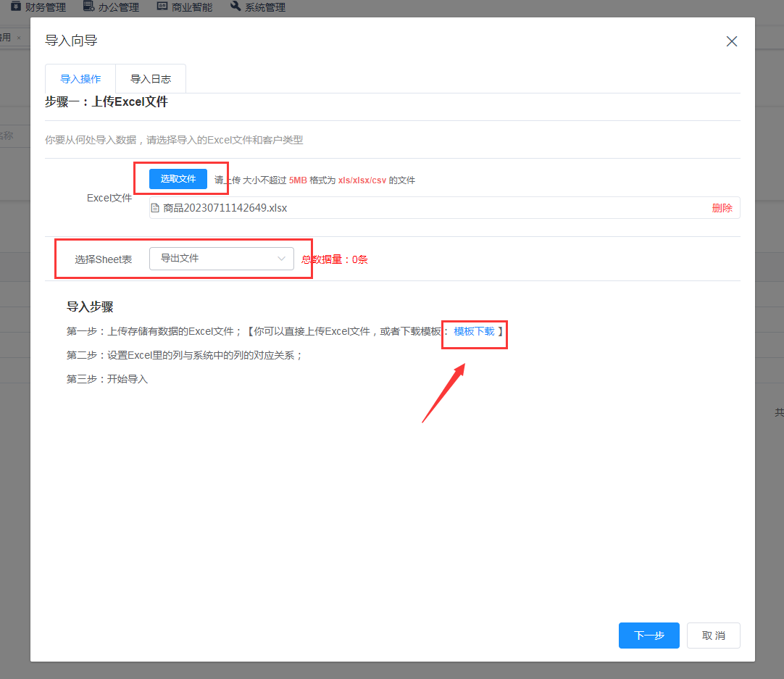Proceed with the 下一步 button

pyautogui.click(x=649, y=636)
